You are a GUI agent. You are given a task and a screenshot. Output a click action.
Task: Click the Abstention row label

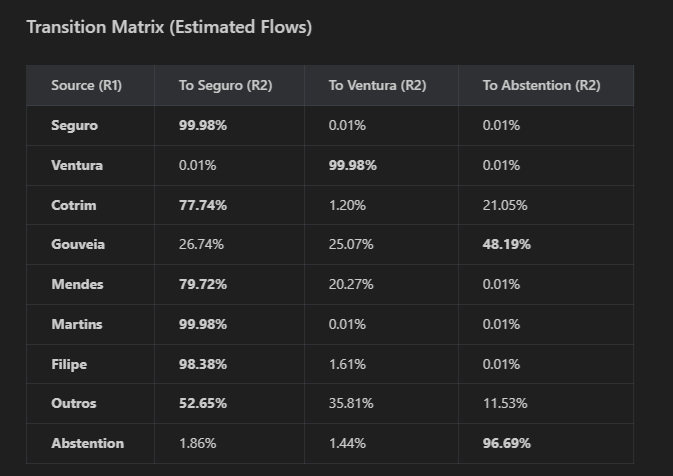coord(88,443)
